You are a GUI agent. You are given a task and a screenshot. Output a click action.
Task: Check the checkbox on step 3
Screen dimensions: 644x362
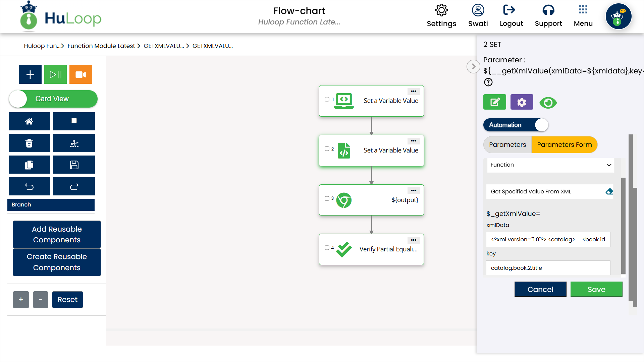(327, 198)
